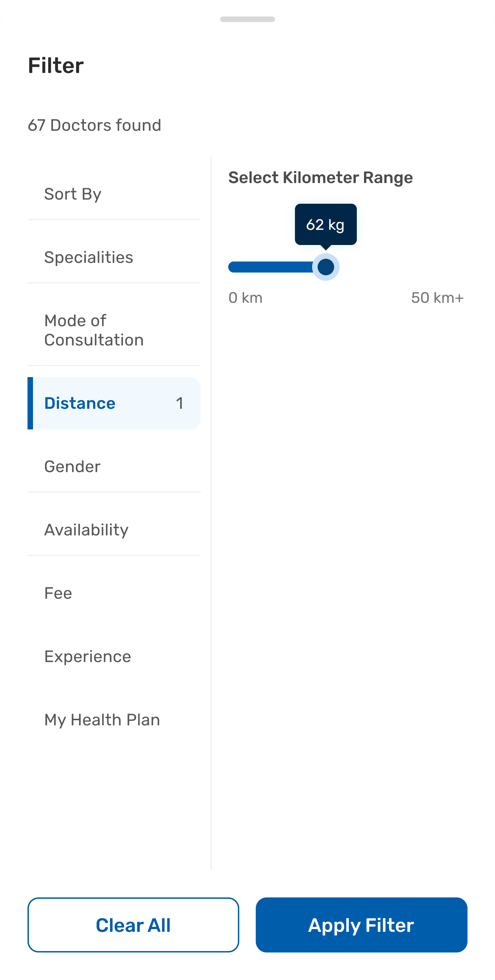Click the Select Kilometer Range heading
This screenshot has width=495, height=980.
coord(320,178)
